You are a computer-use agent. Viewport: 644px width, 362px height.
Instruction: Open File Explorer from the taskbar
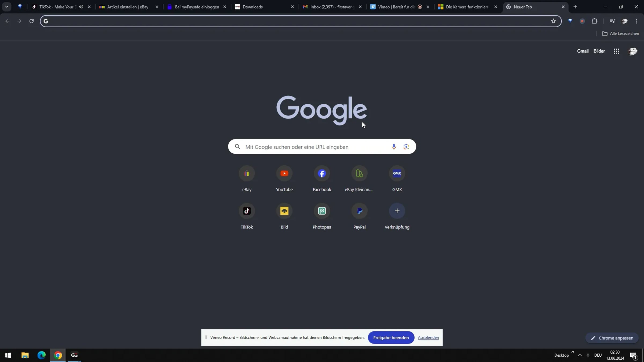coord(25,355)
